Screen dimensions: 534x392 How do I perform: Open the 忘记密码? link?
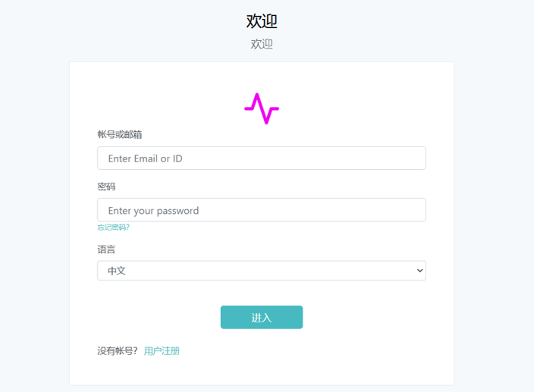[x=113, y=227]
